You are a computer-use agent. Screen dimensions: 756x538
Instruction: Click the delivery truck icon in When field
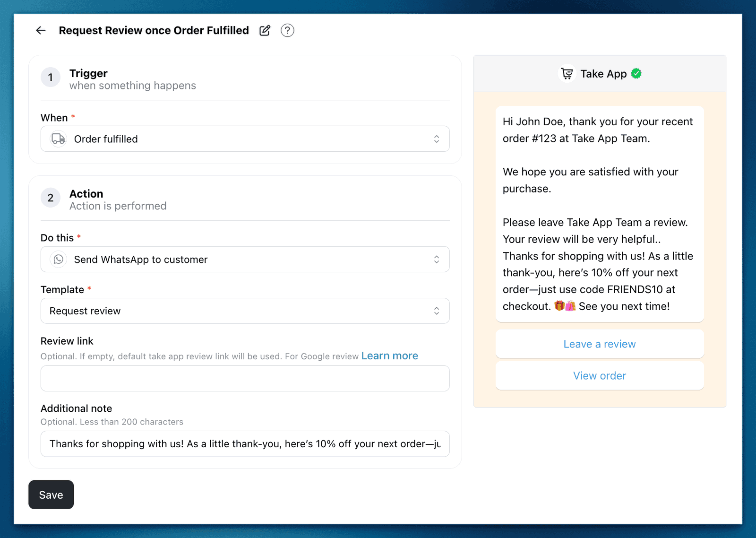59,139
